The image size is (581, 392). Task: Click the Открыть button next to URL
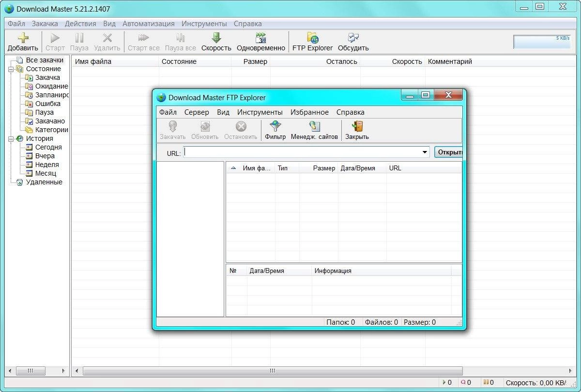point(449,152)
